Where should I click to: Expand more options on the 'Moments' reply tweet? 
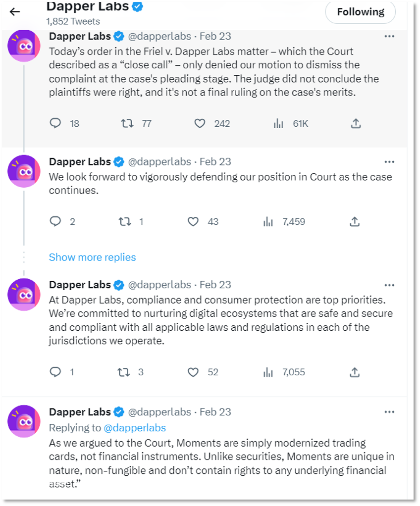tap(389, 412)
